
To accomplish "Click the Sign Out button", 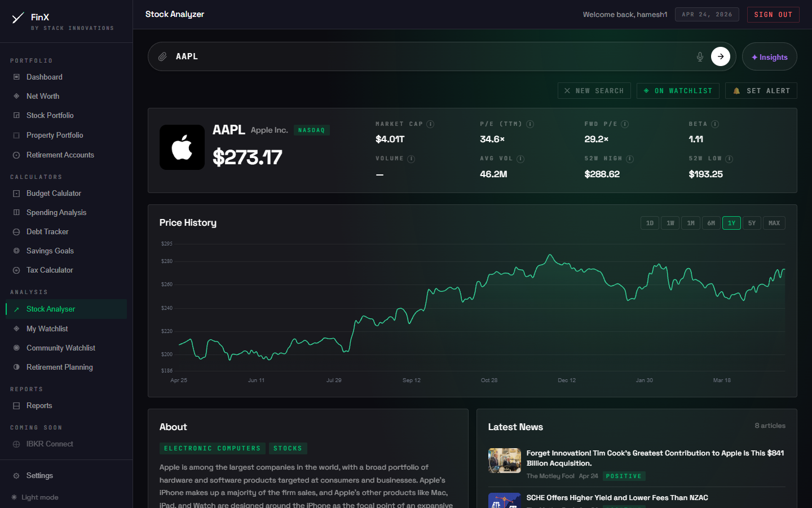I will coord(773,15).
